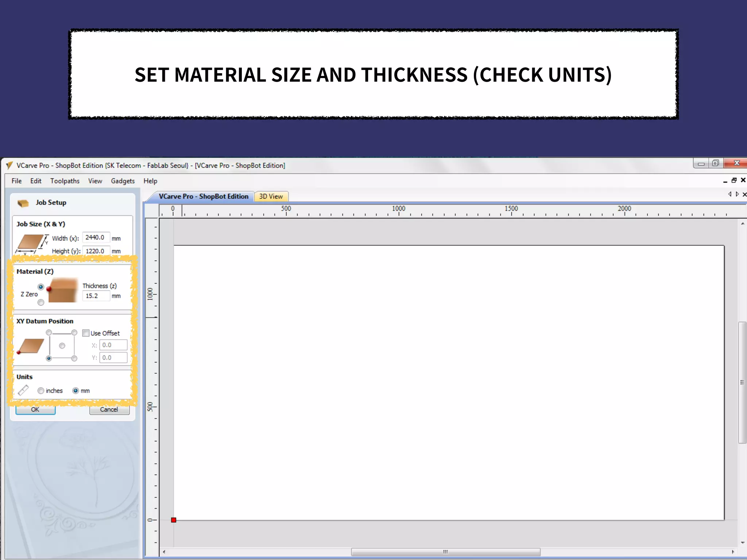Viewport: 747px width, 560px height.
Task: Open the Toolpaths menu
Action: (65, 181)
